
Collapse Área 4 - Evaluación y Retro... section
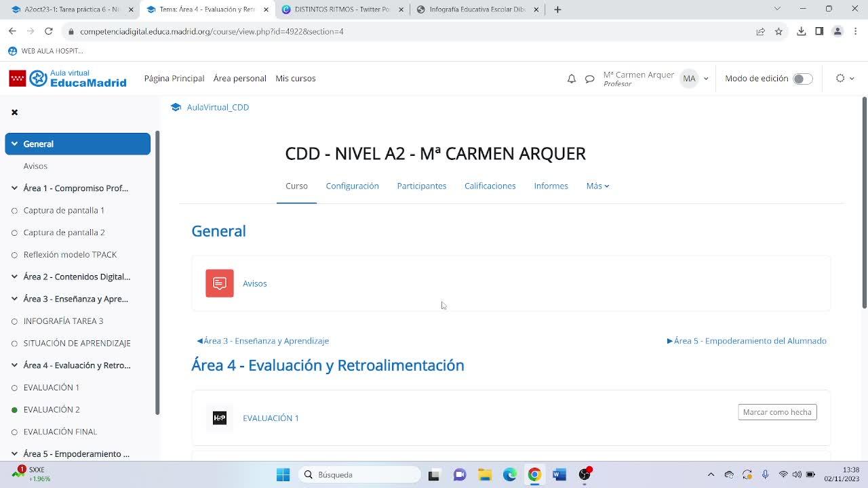tap(14, 365)
